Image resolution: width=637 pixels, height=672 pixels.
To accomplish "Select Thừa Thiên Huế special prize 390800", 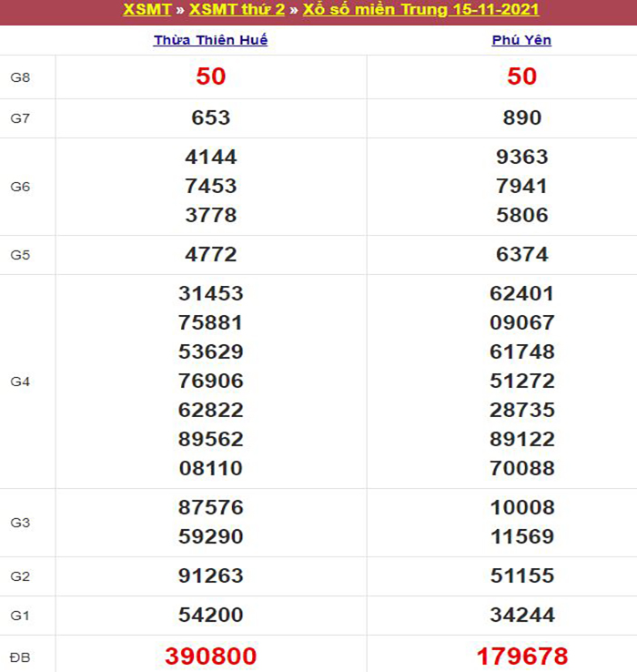I will pos(210,656).
